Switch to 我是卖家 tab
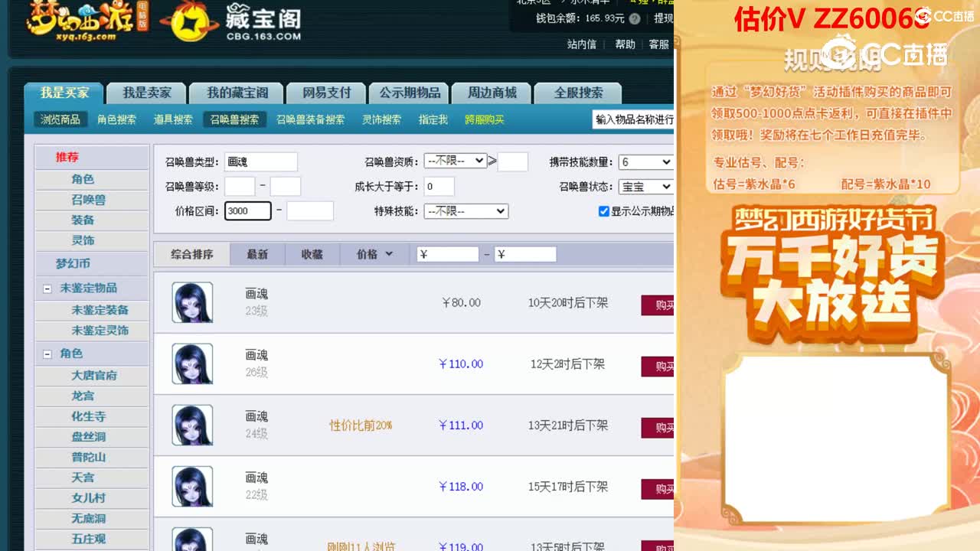 pos(147,93)
